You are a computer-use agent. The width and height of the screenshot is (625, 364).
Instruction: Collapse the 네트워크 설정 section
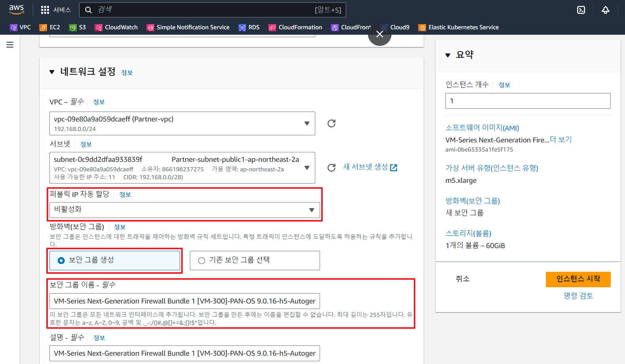click(x=52, y=72)
